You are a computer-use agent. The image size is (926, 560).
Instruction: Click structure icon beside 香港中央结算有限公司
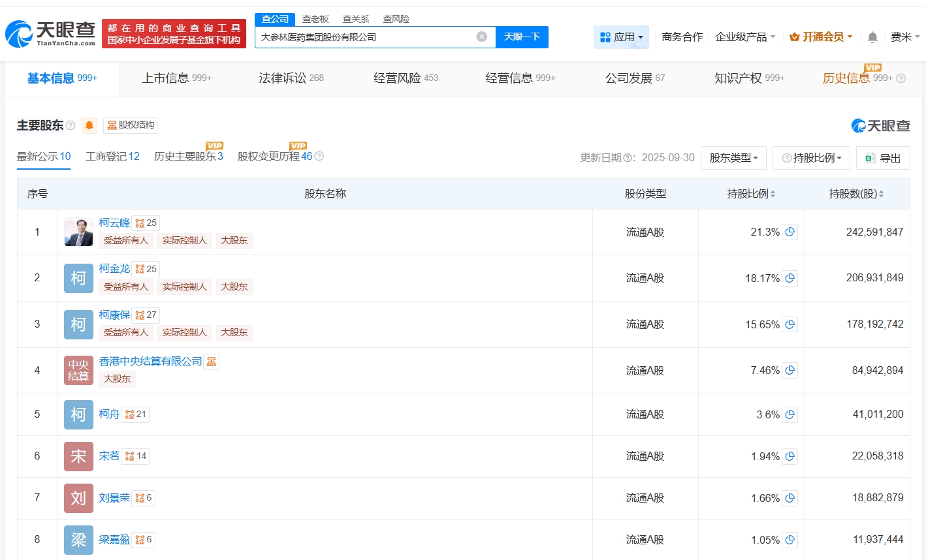click(211, 362)
